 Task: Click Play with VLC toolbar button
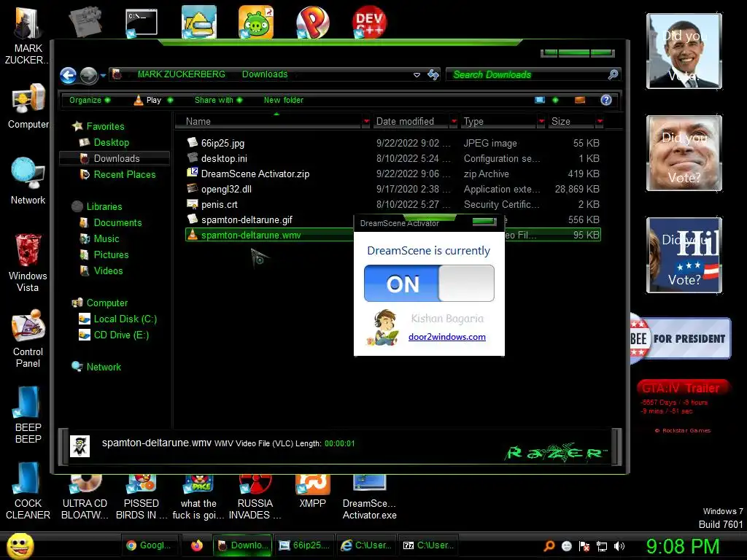(148, 100)
